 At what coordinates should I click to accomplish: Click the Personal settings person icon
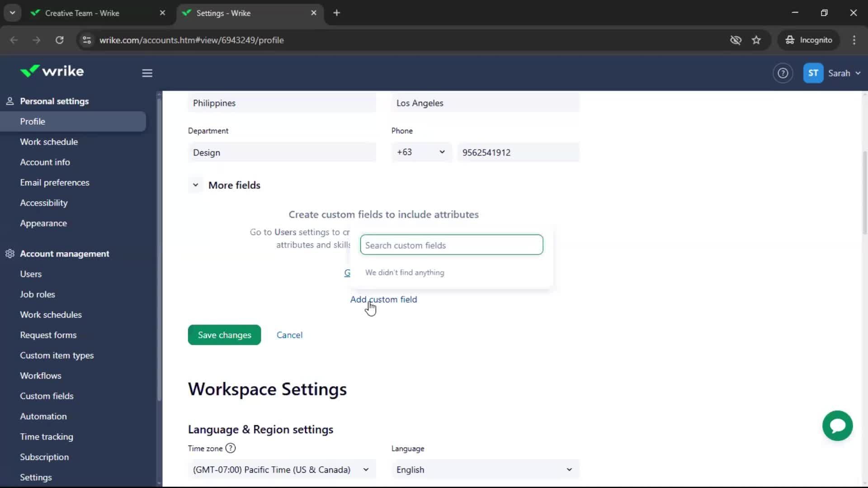point(10,101)
